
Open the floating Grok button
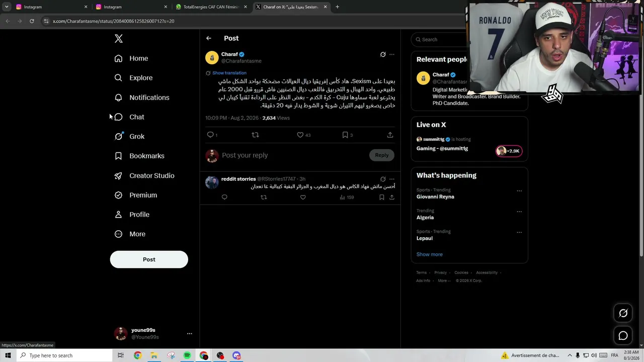click(x=623, y=313)
